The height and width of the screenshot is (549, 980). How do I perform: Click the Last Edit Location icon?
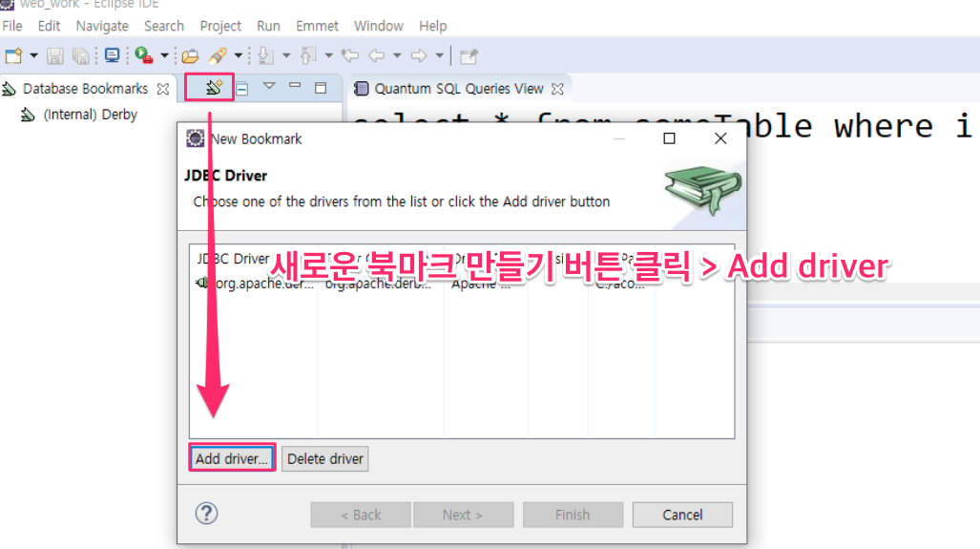[x=350, y=55]
